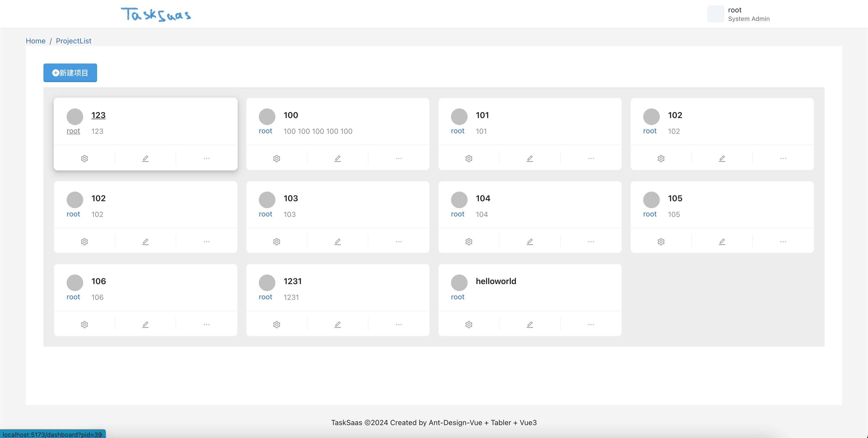
Task: Click settings gear on project 103 card
Action: click(276, 241)
